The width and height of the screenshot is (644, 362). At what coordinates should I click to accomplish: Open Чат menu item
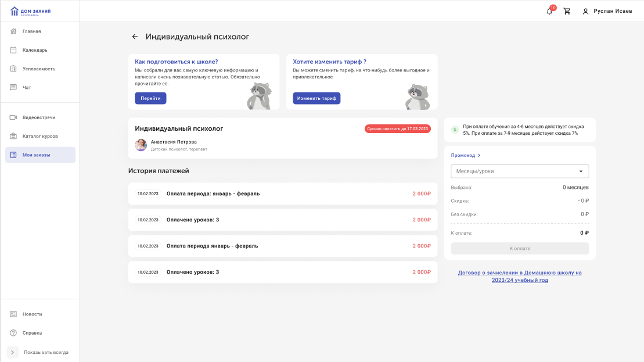coord(40,88)
